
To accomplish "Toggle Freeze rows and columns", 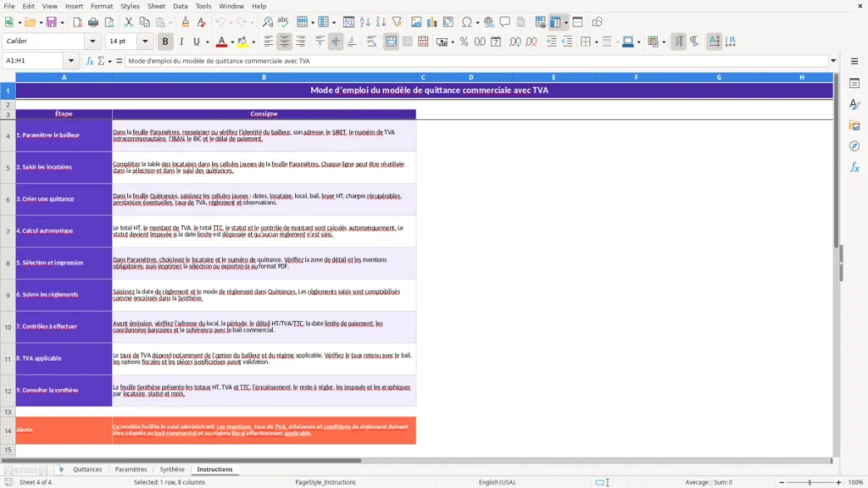I will click(555, 22).
